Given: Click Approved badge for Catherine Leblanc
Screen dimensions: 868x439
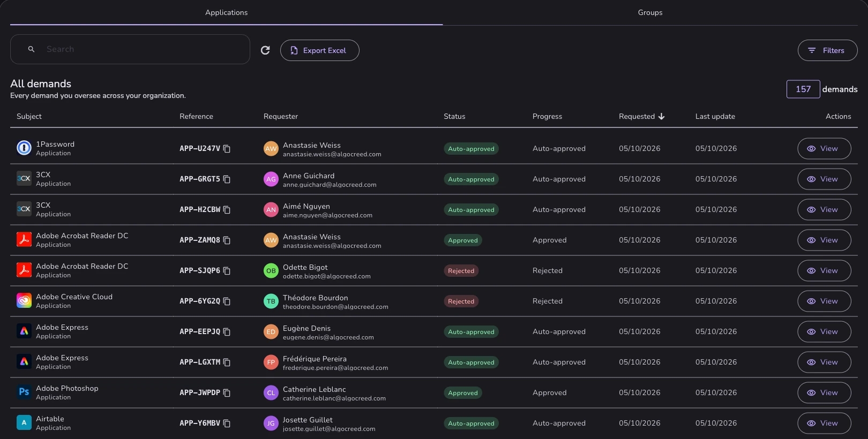Looking at the screenshot, I should [x=462, y=393].
